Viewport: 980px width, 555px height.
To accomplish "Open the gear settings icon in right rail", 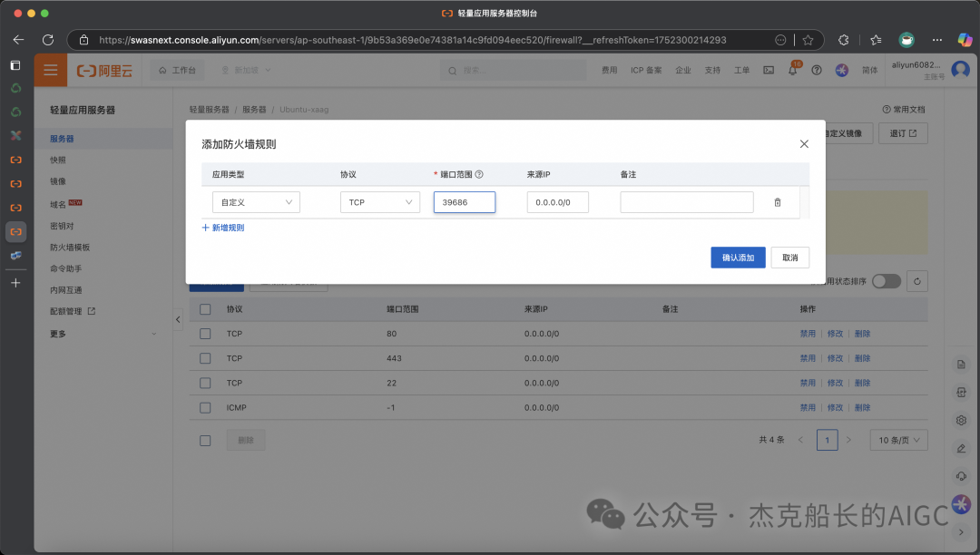I will tap(961, 420).
